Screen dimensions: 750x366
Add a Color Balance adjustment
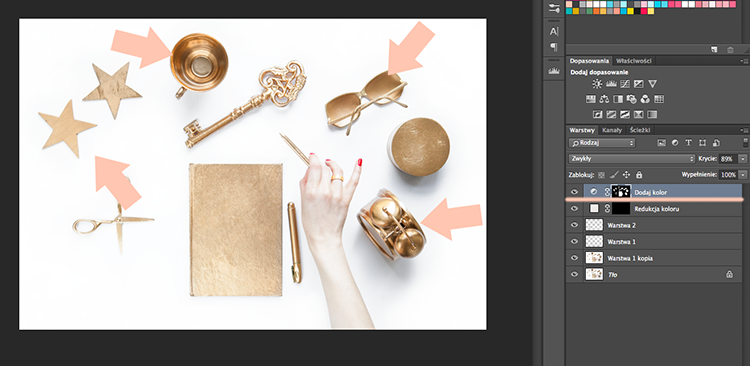pyautogui.click(x=604, y=99)
